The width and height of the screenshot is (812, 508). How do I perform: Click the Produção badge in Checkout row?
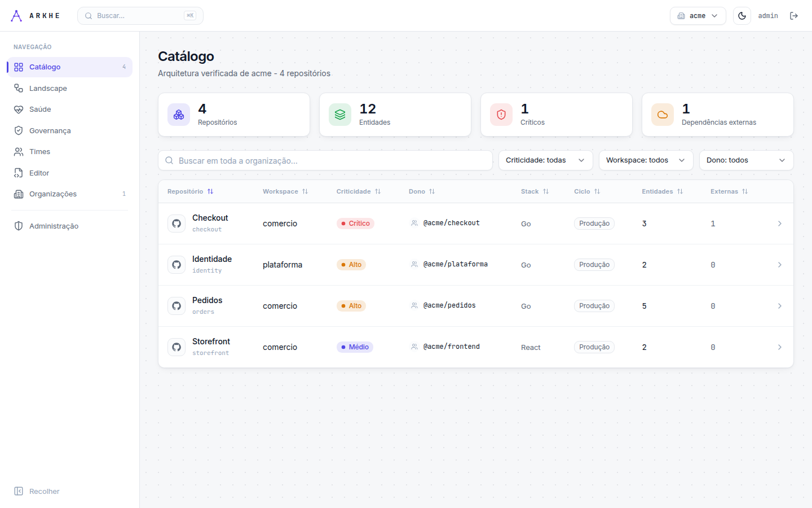594,224
